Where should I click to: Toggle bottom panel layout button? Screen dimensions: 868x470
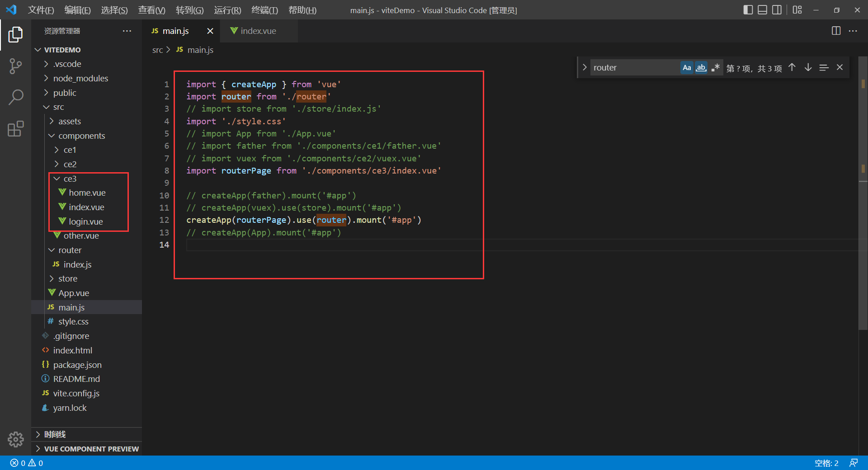763,10
